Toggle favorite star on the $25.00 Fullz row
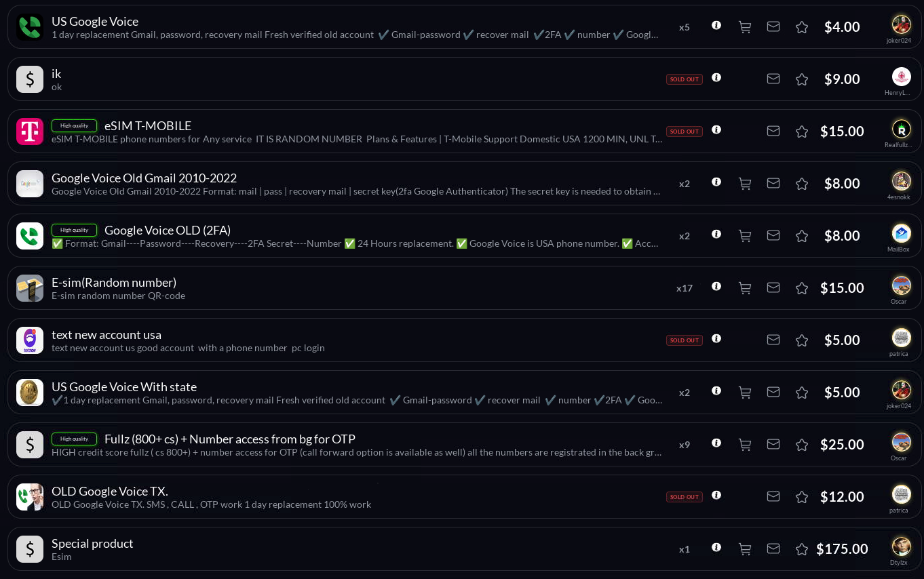Image resolution: width=924 pixels, height=579 pixels. point(802,445)
